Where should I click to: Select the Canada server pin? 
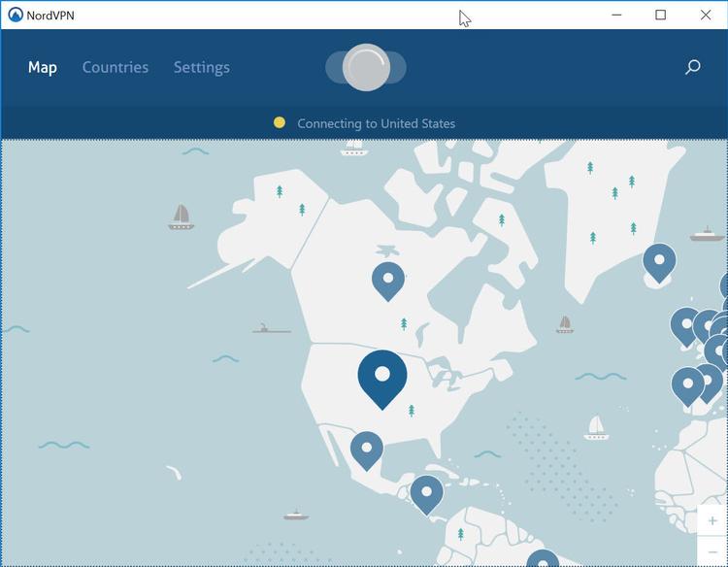388,280
